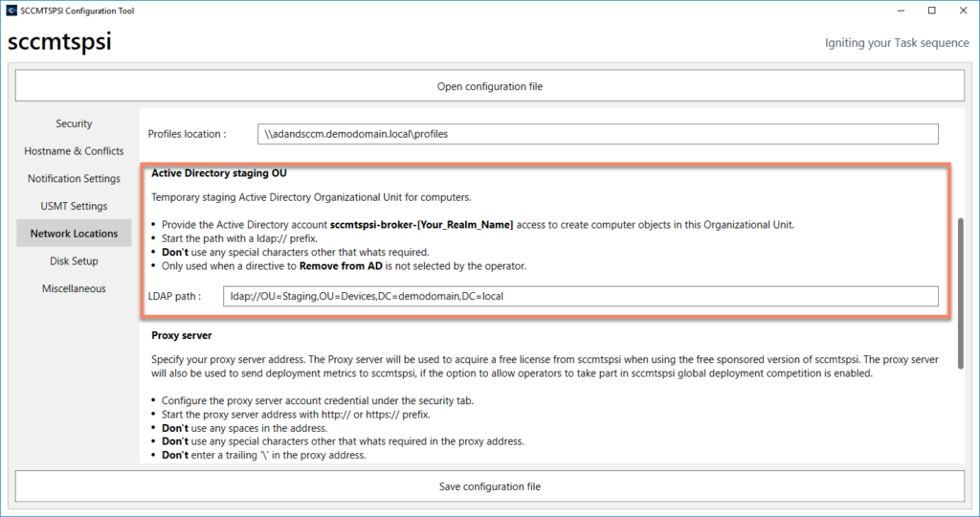Viewport: 980px width, 517px height.
Task: Show the Miscellaneous settings tab
Action: [x=74, y=288]
